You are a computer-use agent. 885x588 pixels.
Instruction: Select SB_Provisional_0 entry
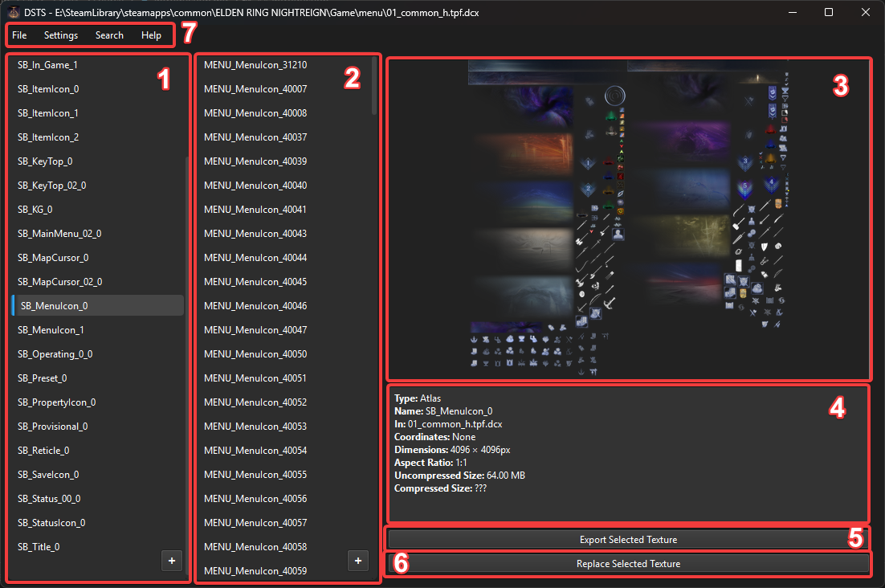click(x=98, y=426)
